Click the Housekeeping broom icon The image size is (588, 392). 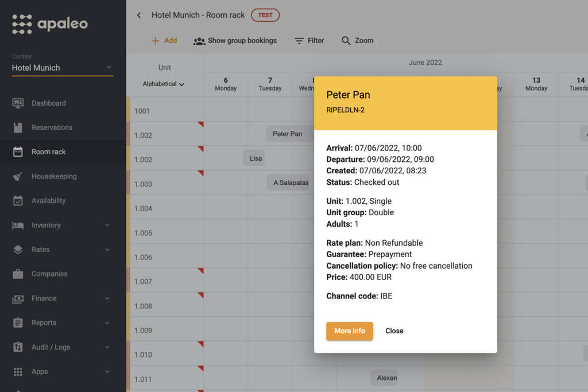tap(18, 176)
